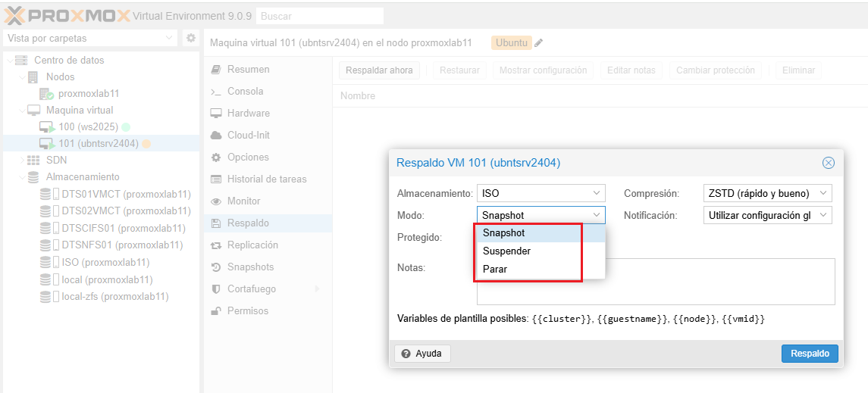Open the Snapshots section
Image resolution: width=868 pixels, height=393 pixels.
click(268, 267)
